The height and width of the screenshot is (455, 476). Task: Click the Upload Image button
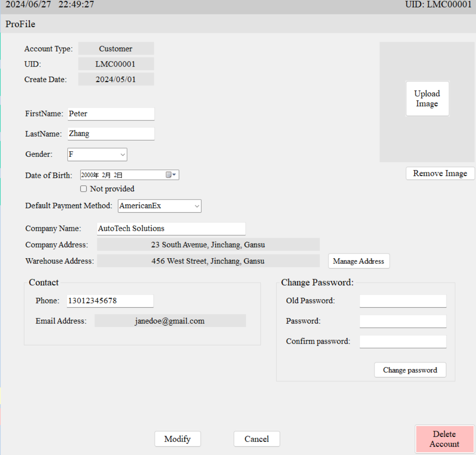[427, 98]
